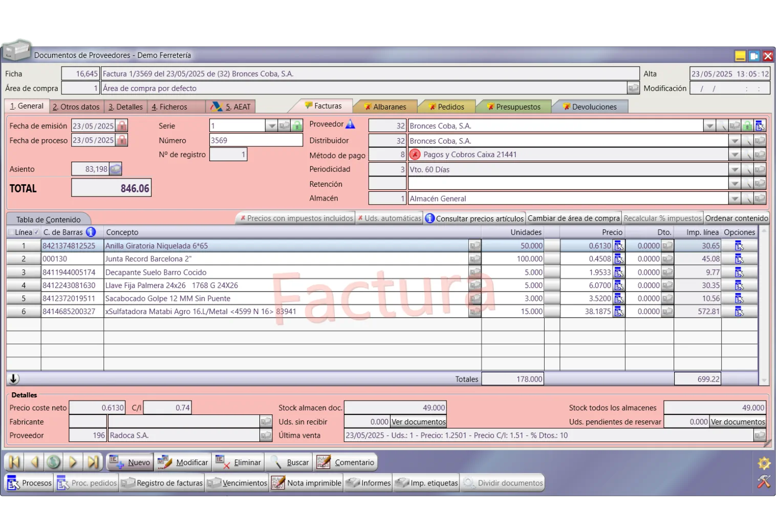
Task: Click the Número input field
Action: [255, 141]
